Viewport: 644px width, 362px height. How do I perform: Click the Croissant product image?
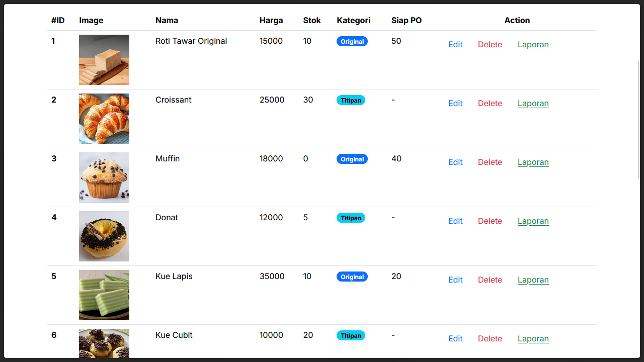point(104,119)
